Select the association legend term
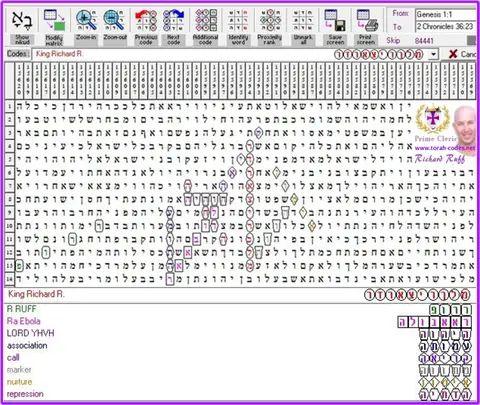The width and height of the screenshot is (480, 405). [27, 346]
